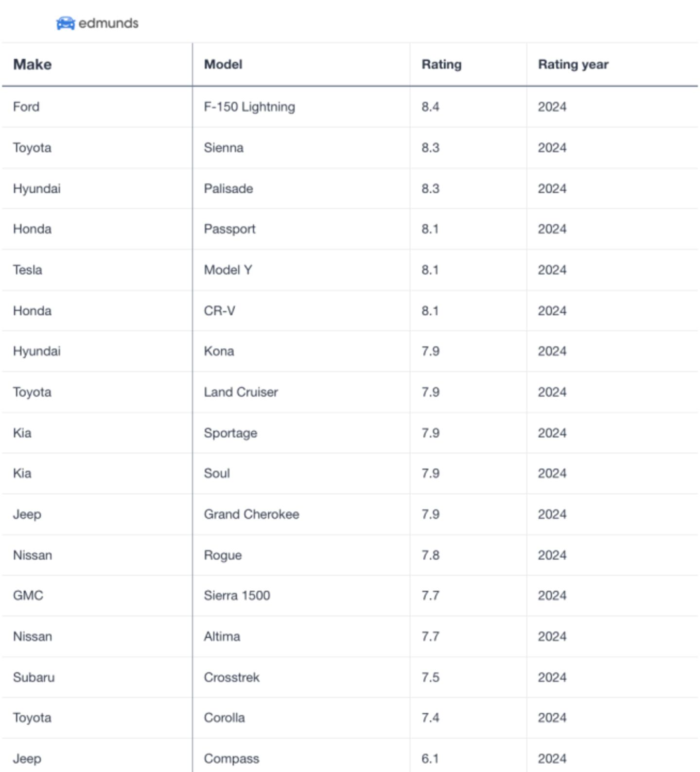Click the Sienna model cell
The height and width of the screenshot is (772, 700).
pos(224,148)
